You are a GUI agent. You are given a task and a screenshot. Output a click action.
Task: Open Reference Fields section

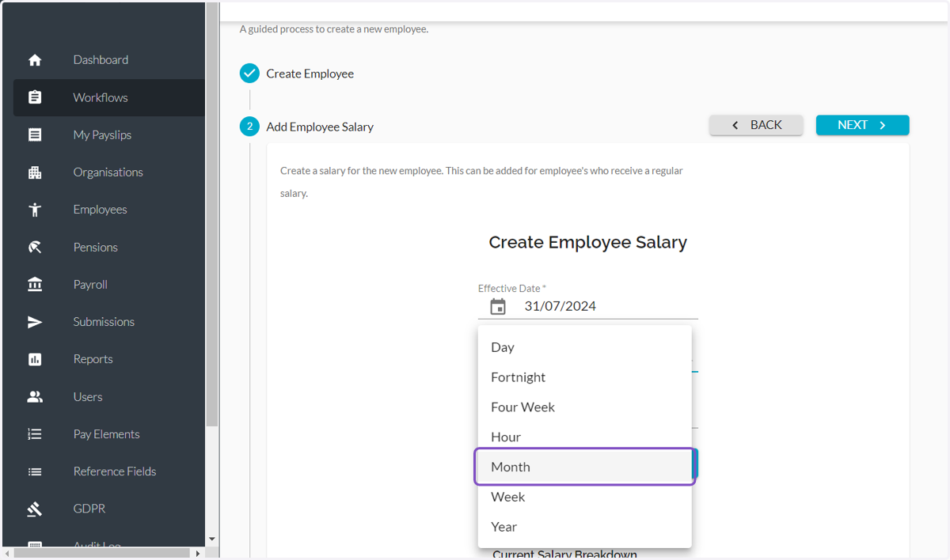(x=109, y=471)
